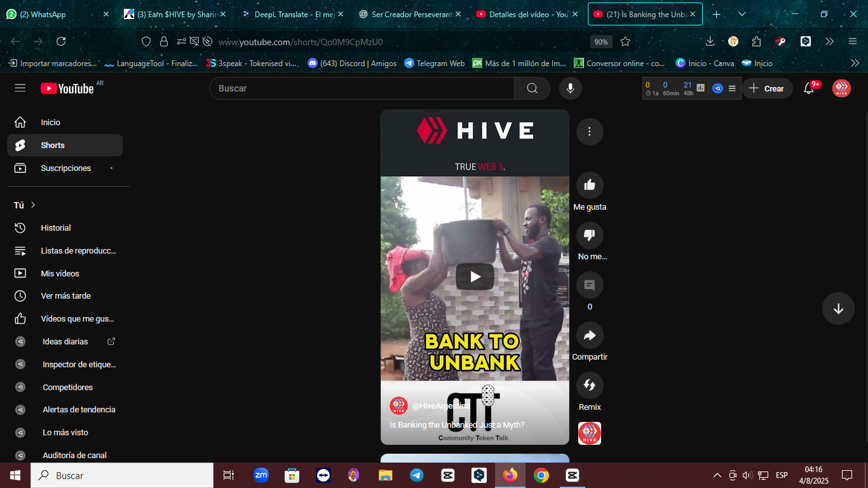Open Inspector de etiquetas tool

point(65,364)
